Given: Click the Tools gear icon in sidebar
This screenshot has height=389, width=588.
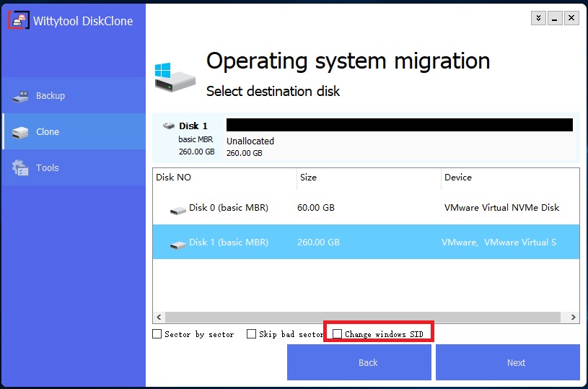Looking at the screenshot, I should tap(20, 167).
